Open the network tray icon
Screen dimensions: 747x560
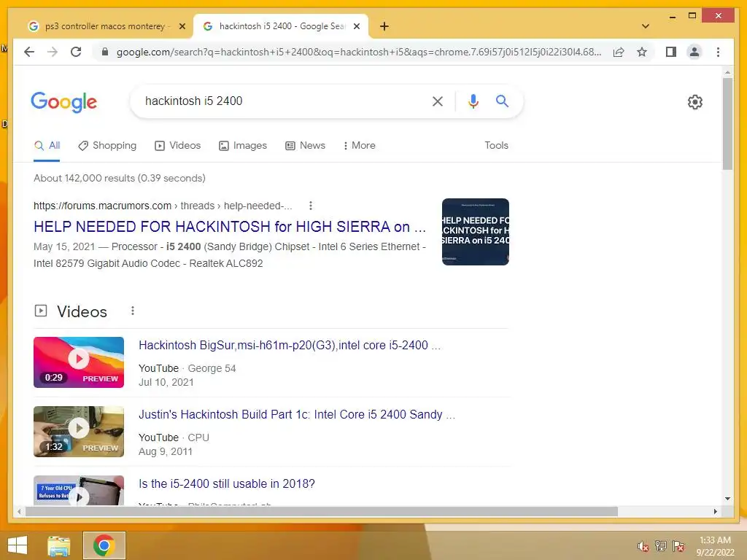661,546
